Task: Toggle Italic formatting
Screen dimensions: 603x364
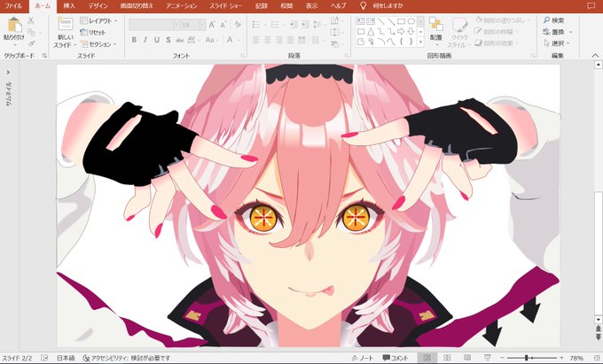Action: click(145, 40)
